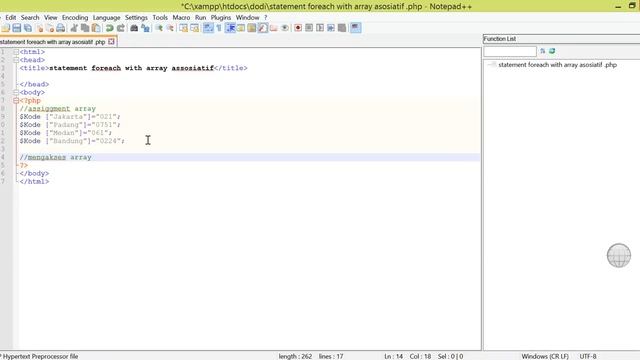Collapse the <body> fold marker
The image size is (640, 360).
tap(16, 92)
